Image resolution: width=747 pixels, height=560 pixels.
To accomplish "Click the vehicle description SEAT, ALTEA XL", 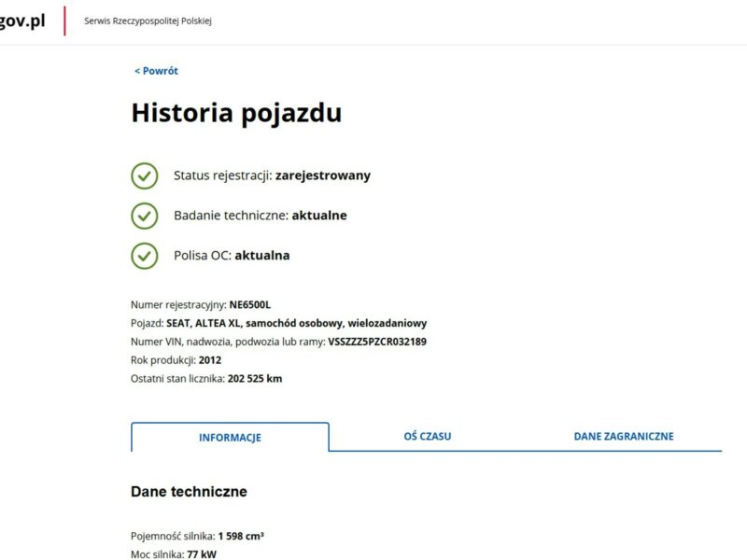I will pyautogui.click(x=296, y=323).
